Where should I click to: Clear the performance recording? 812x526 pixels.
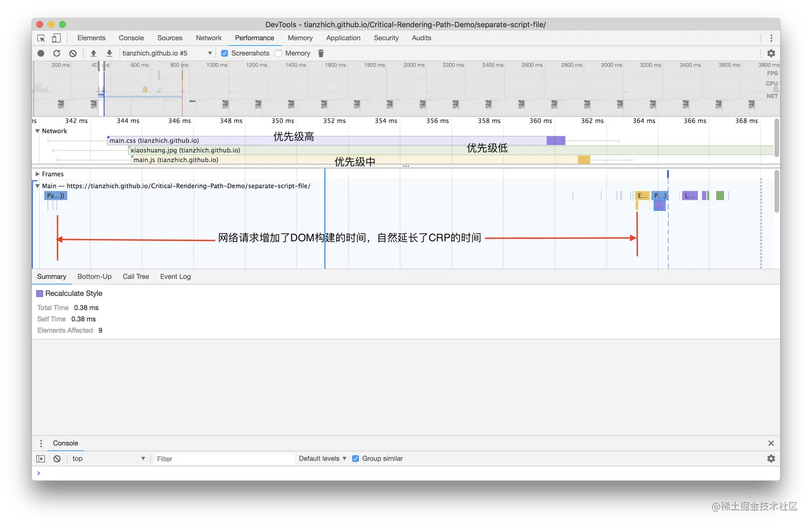(x=73, y=53)
